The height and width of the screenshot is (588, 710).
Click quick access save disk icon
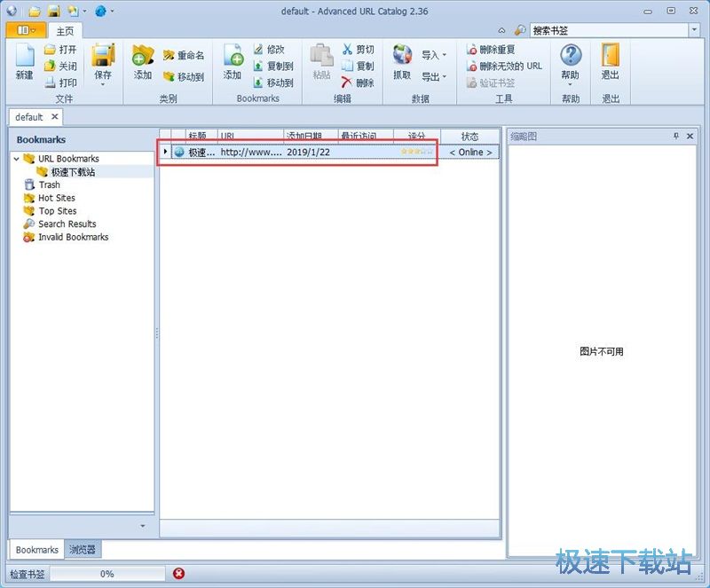[54, 12]
